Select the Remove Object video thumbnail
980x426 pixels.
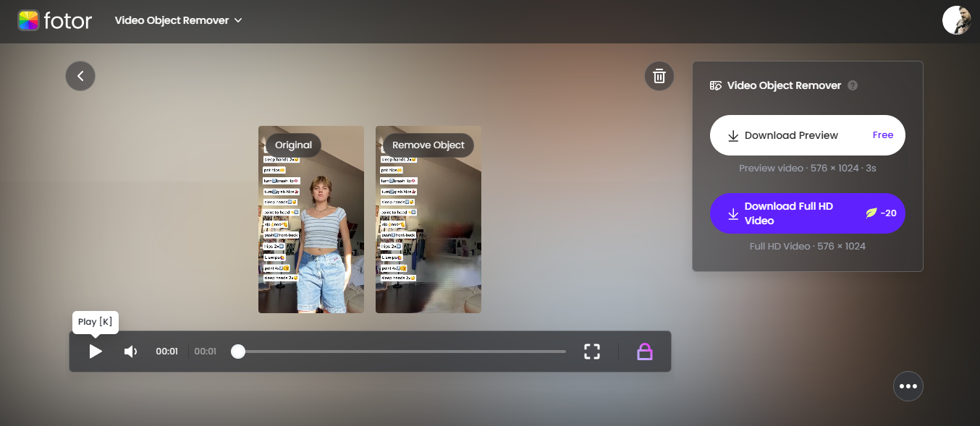click(428, 219)
